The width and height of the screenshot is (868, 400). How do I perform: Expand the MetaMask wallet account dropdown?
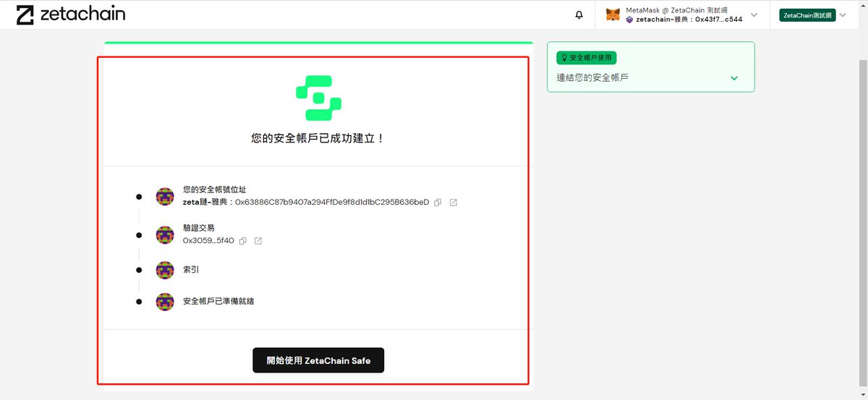pyautogui.click(x=754, y=14)
